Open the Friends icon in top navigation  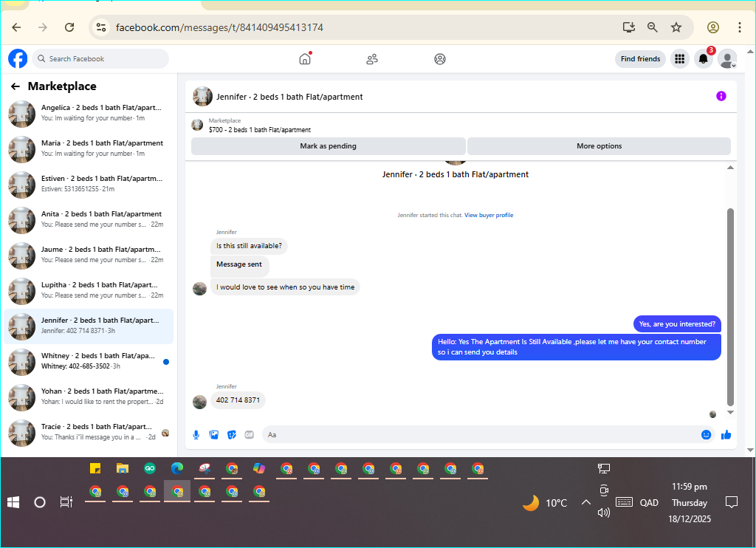point(372,59)
